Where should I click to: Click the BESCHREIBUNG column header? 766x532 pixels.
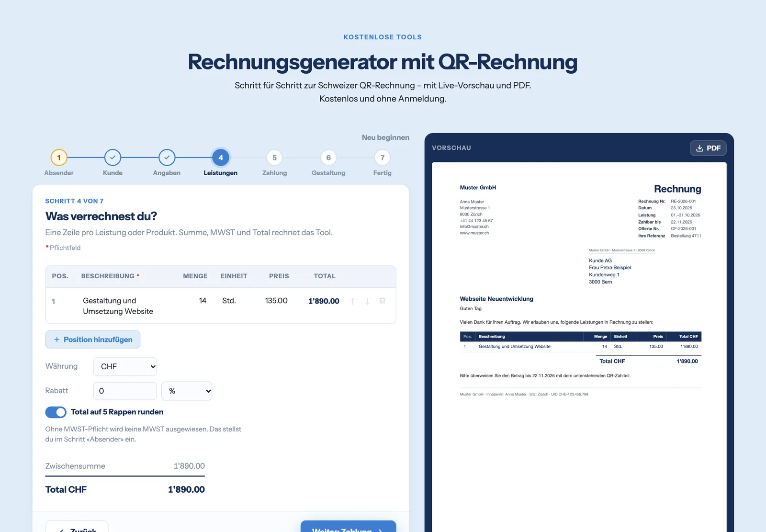108,276
